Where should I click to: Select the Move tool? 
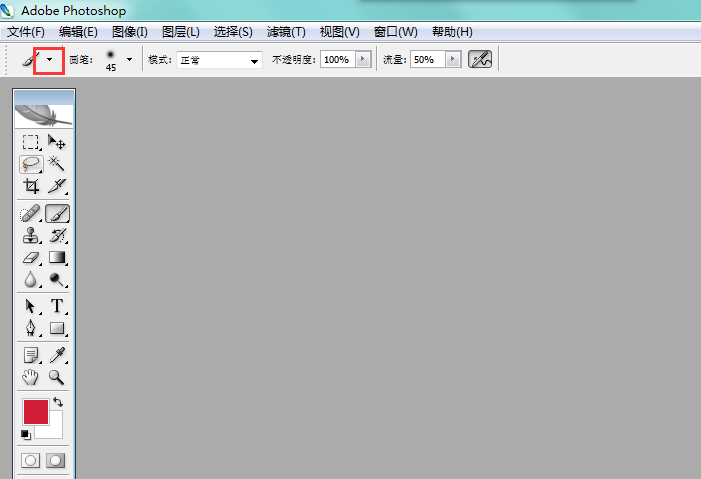[x=57, y=142]
